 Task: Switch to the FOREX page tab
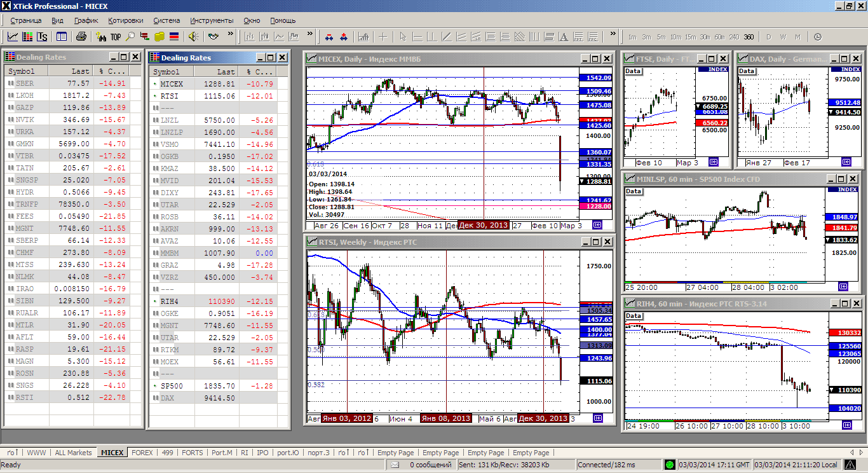(x=142, y=453)
